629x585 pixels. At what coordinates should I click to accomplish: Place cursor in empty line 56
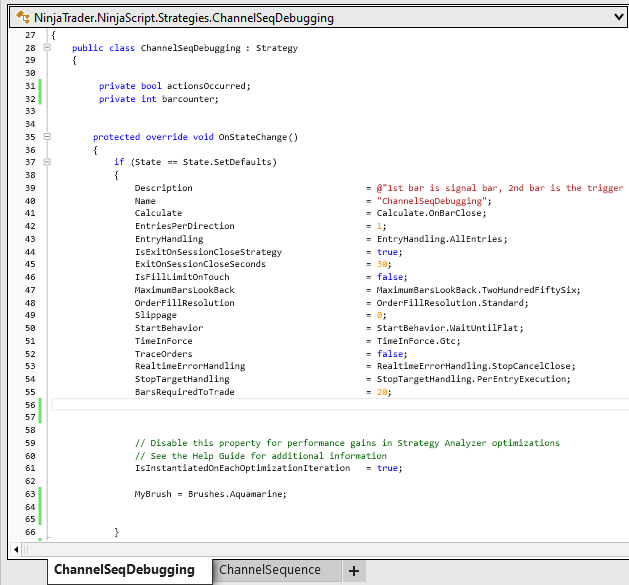(x=340, y=404)
